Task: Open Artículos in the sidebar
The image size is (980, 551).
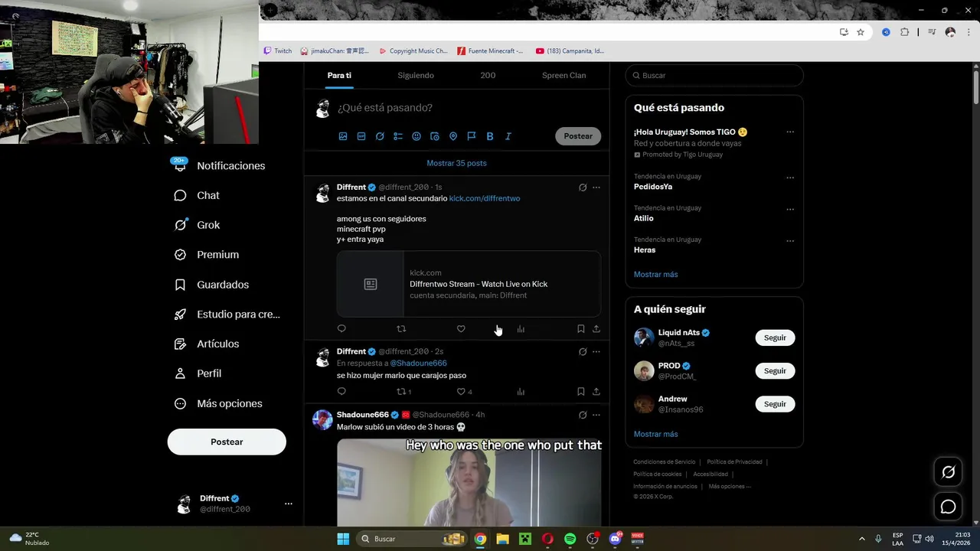Action: click(x=207, y=344)
